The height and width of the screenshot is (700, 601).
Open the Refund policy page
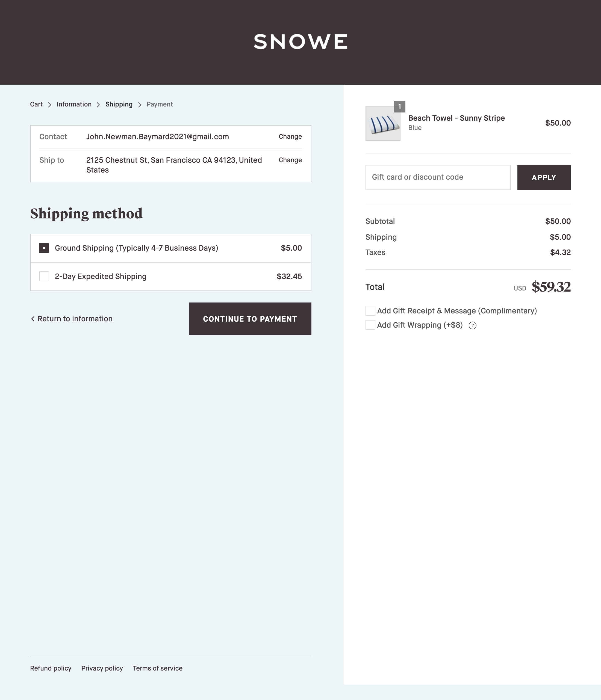click(51, 668)
